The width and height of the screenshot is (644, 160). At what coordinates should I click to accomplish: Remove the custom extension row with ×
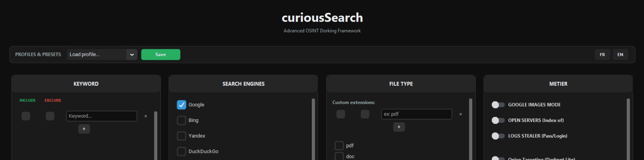[x=461, y=114]
